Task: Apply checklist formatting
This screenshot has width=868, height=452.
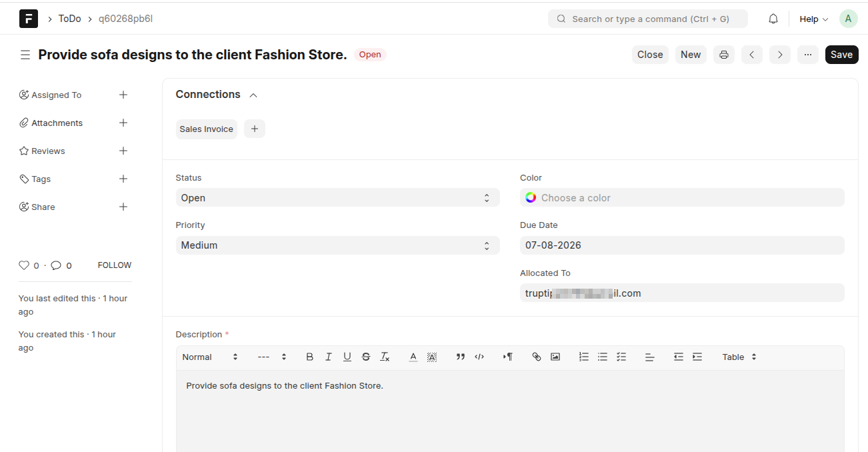Action: (x=621, y=357)
